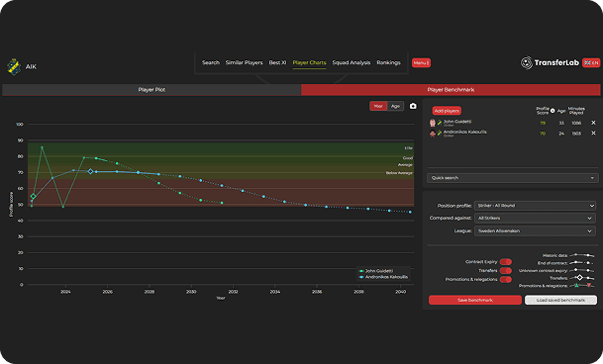Click the Below Average band label
603x364 pixels.
tap(399, 173)
